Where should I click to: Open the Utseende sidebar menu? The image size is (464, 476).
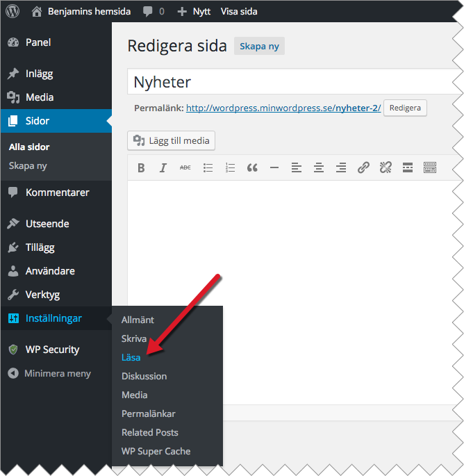coord(47,224)
